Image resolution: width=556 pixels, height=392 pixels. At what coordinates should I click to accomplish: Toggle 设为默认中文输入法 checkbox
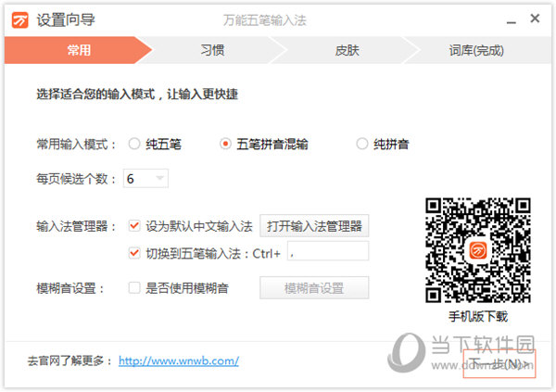(x=134, y=225)
